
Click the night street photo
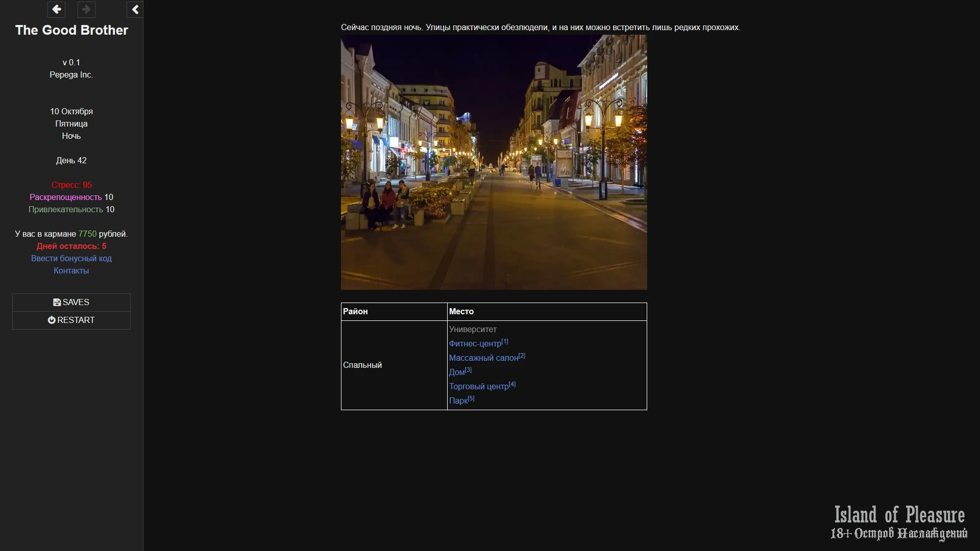(x=494, y=162)
